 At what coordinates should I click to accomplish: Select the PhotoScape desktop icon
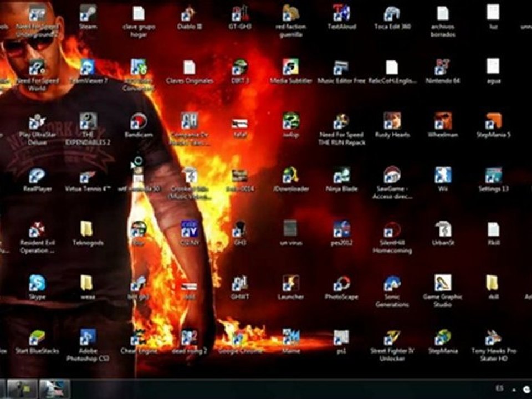click(x=341, y=288)
